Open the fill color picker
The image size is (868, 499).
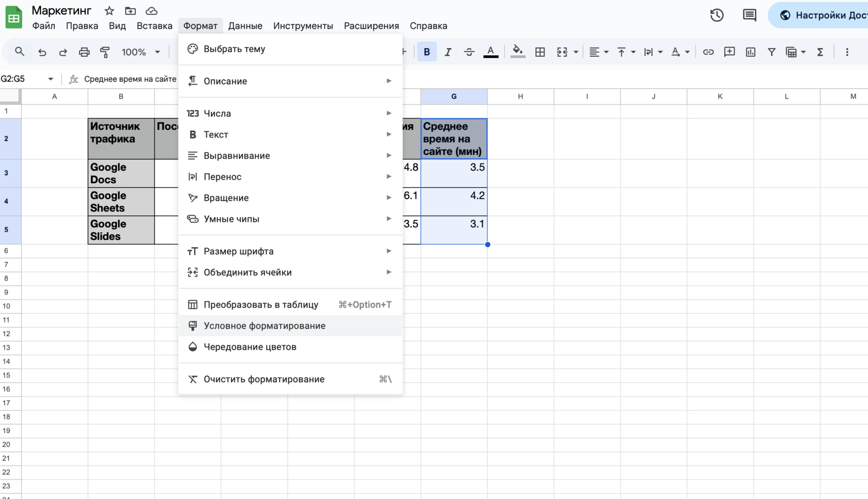517,52
